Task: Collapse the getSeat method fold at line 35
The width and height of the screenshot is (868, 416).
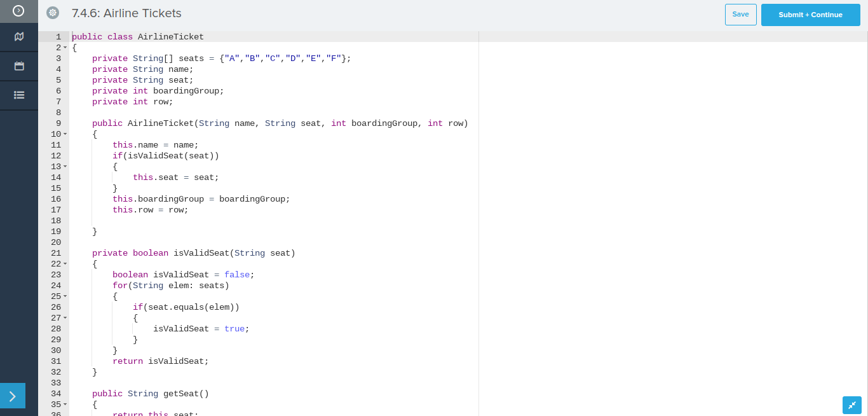Action: [x=65, y=405]
